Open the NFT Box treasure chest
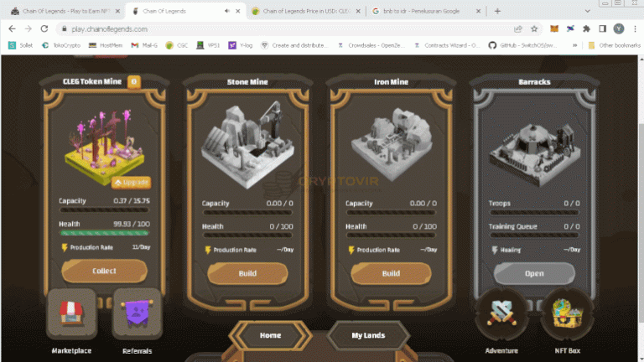This screenshot has height=362, width=644. point(567,314)
